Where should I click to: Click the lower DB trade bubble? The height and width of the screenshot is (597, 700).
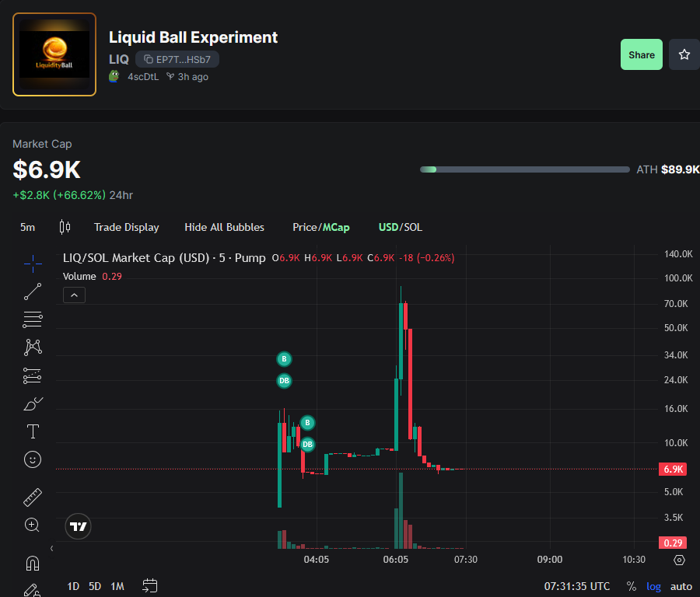(x=307, y=445)
